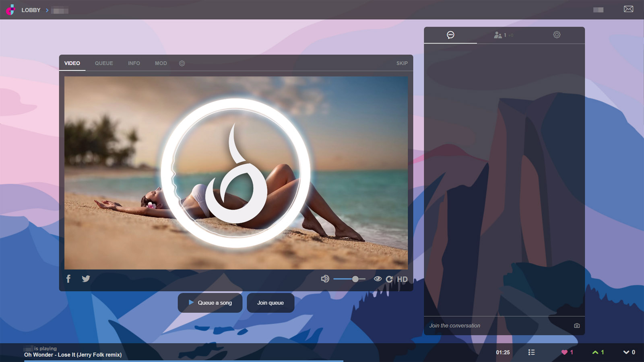Image resolution: width=644 pixels, height=362 pixels.
Task: Click the song title Oh Wonder - Lose It
Action: (x=73, y=355)
